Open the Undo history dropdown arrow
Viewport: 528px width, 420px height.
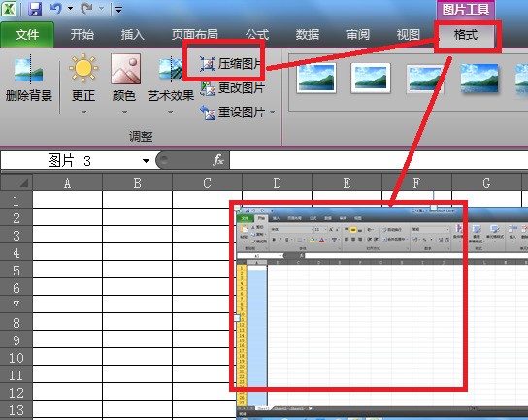(x=71, y=8)
